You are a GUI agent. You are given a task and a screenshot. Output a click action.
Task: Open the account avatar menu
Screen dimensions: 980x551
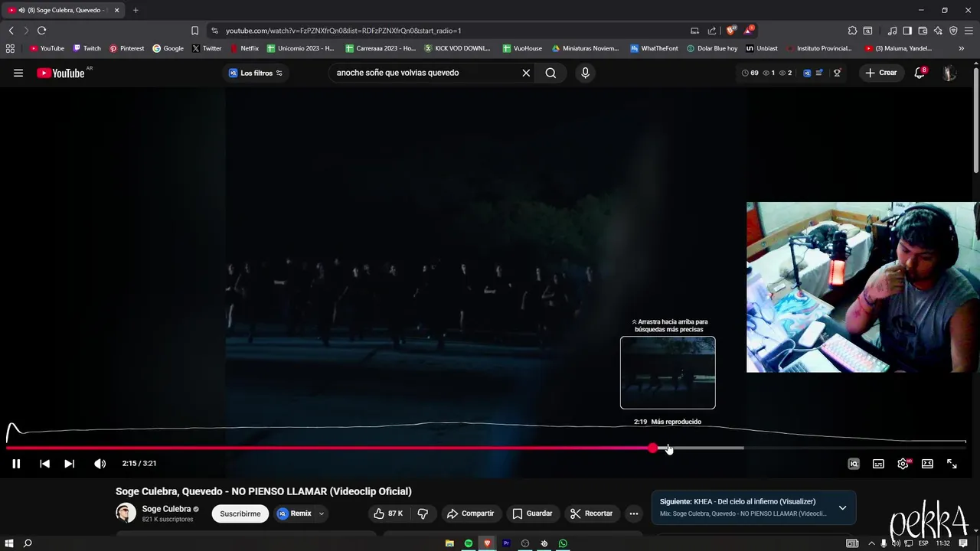(949, 73)
